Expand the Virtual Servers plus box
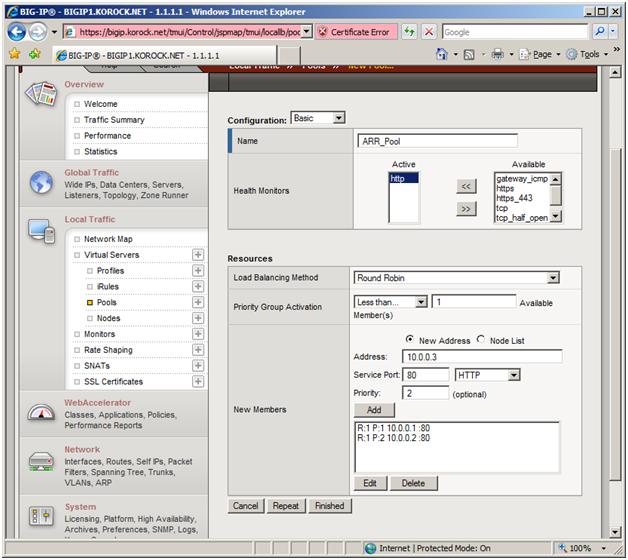628x560 pixels. click(x=198, y=255)
